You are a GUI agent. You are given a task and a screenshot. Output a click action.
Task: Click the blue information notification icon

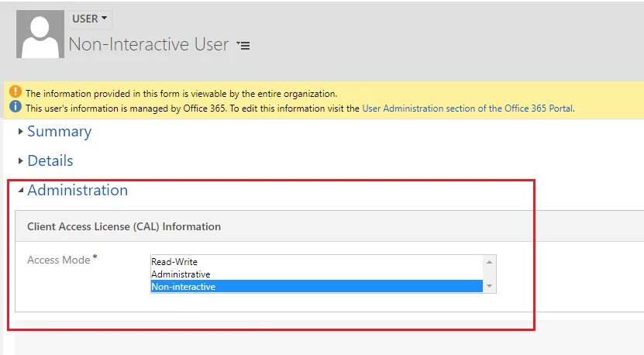pos(15,107)
